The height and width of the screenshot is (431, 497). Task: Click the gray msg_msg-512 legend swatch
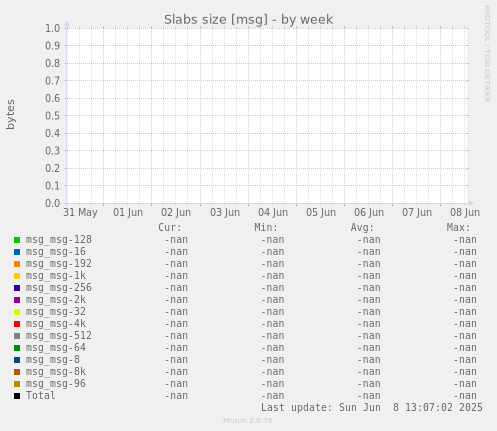coord(17,336)
